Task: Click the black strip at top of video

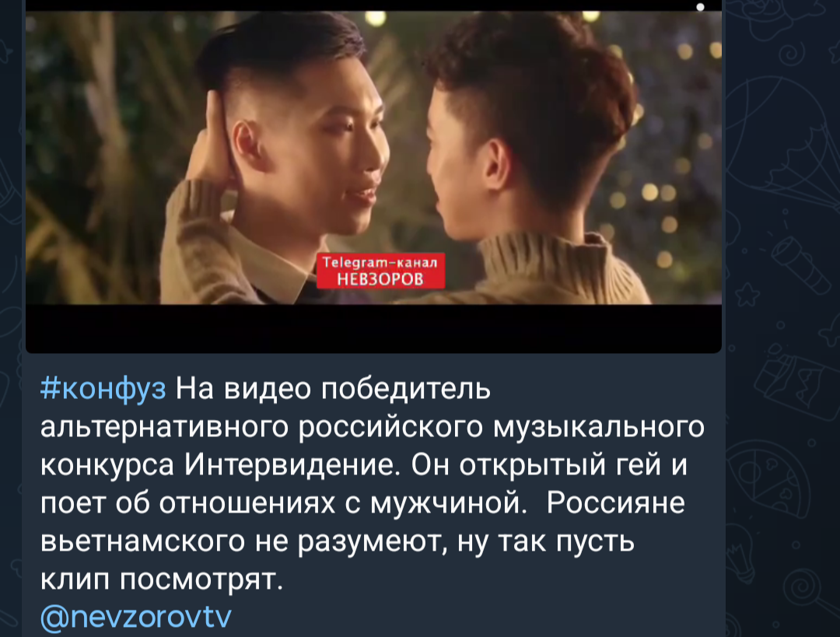Action: (x=373, y=5)
